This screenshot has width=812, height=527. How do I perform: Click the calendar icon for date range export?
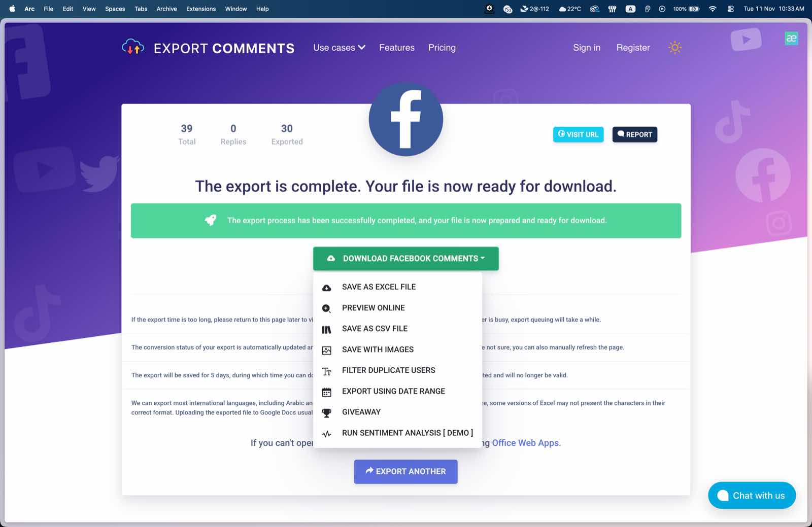point(327,392)
